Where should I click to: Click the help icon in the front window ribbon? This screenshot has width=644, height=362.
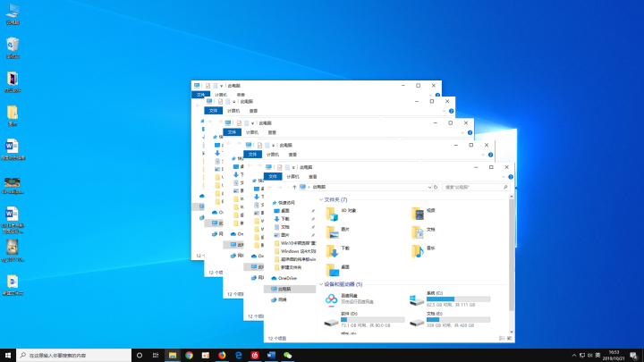point(511,177)
